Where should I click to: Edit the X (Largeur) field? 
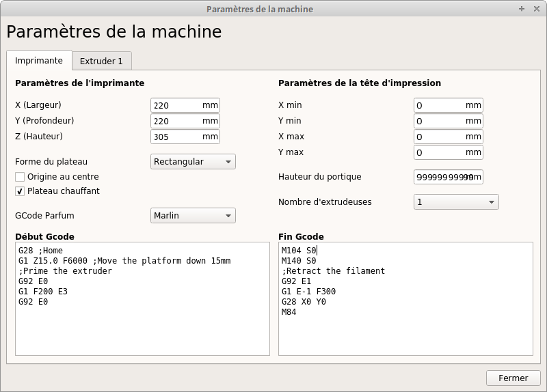click(x=185, y=105)
